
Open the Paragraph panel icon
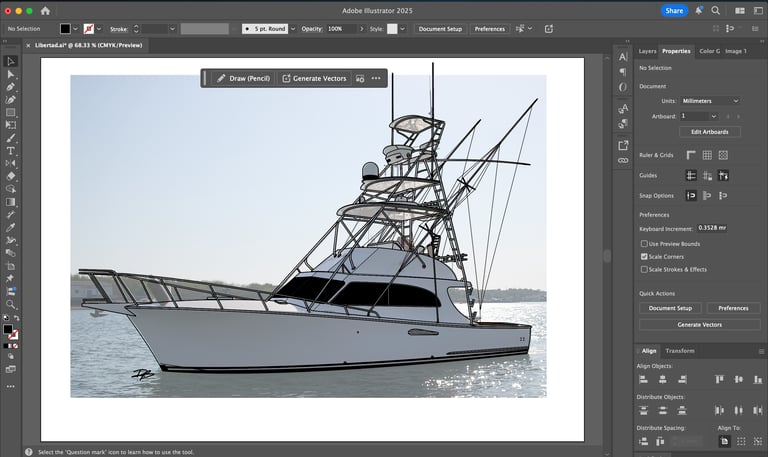tap(623, 72)
